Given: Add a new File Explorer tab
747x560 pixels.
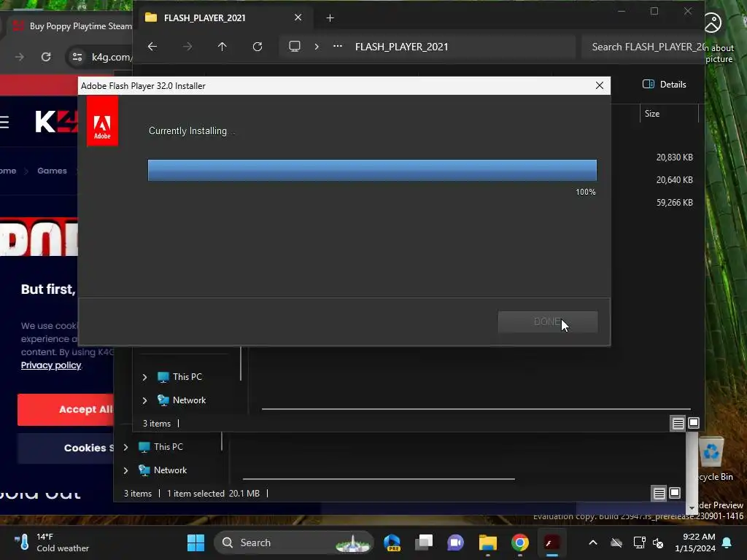Looking at the screenshot, I should (330, 18).
